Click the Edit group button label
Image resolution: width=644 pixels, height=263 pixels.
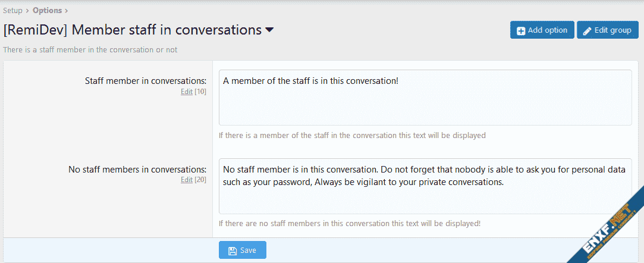(x=612, y=30)
